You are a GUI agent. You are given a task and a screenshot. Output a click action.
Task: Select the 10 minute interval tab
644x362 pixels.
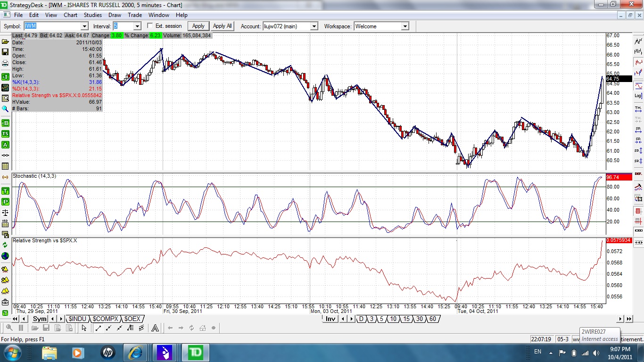[393, 319]
